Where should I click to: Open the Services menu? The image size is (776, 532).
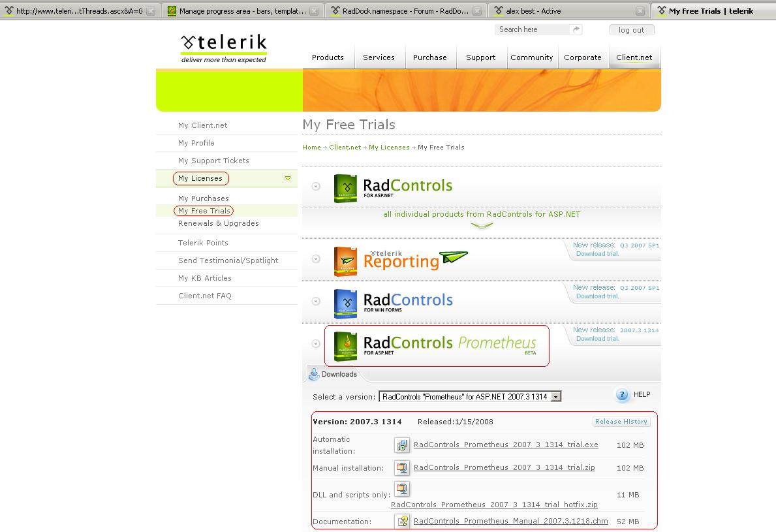coord(379,57)
